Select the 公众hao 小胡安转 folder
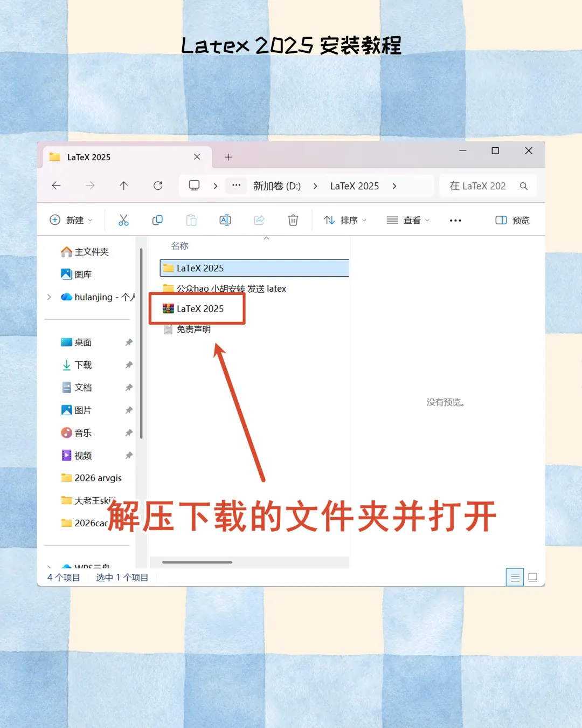This screenshot has height=728, width=582. pyautogui.click(x=225, y=289)
